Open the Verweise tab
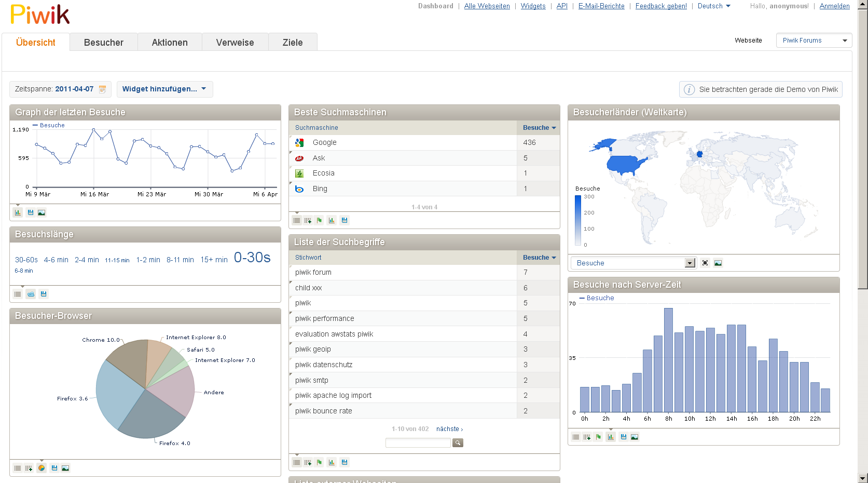 click(x=235, y=43)
